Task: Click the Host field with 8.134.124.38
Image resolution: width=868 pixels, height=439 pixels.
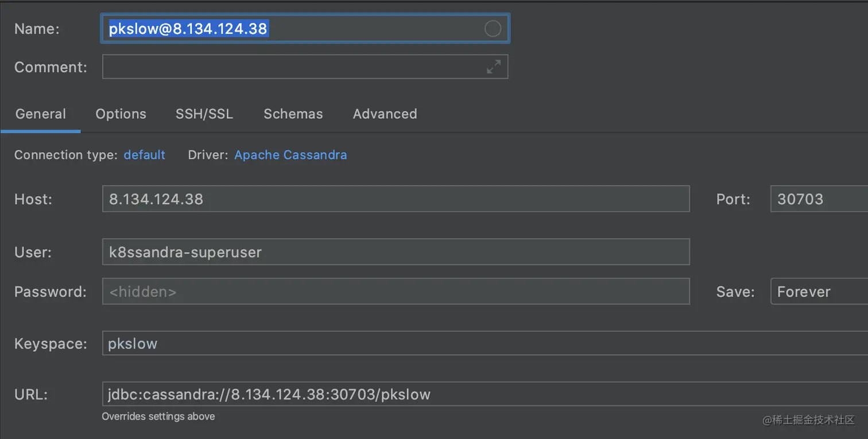Action: pyautogui.click(x=396, y=199)
